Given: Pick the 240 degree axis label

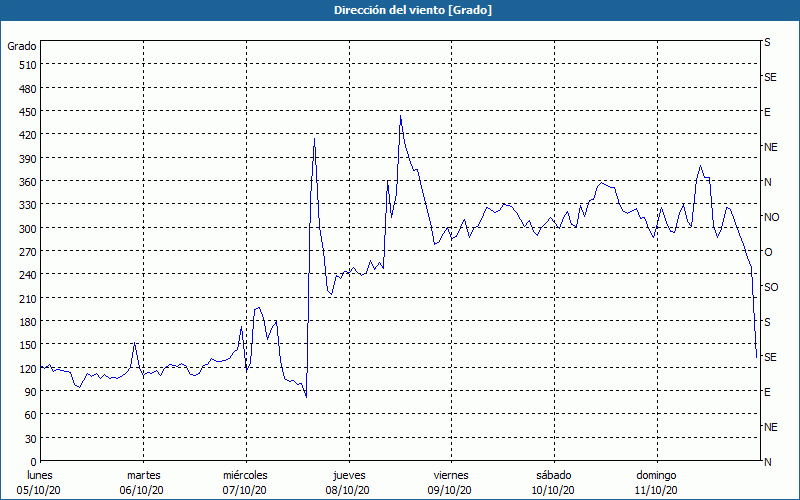Looking at the screenshot, I should click(29, 275).
